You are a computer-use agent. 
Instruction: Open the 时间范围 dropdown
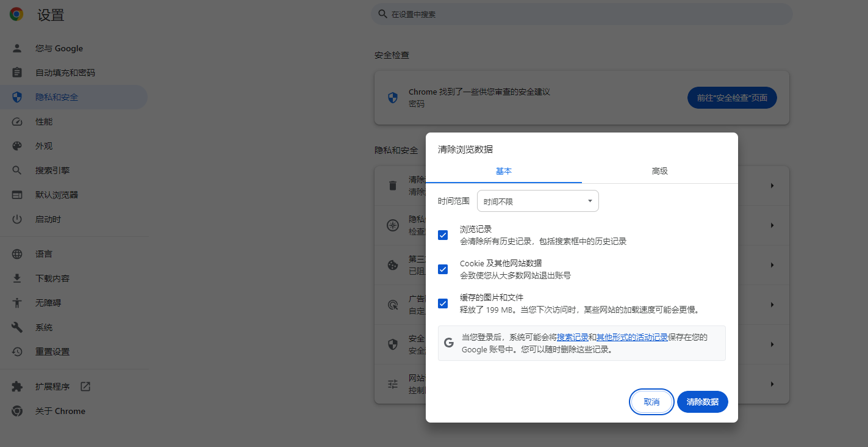(537, 201)
